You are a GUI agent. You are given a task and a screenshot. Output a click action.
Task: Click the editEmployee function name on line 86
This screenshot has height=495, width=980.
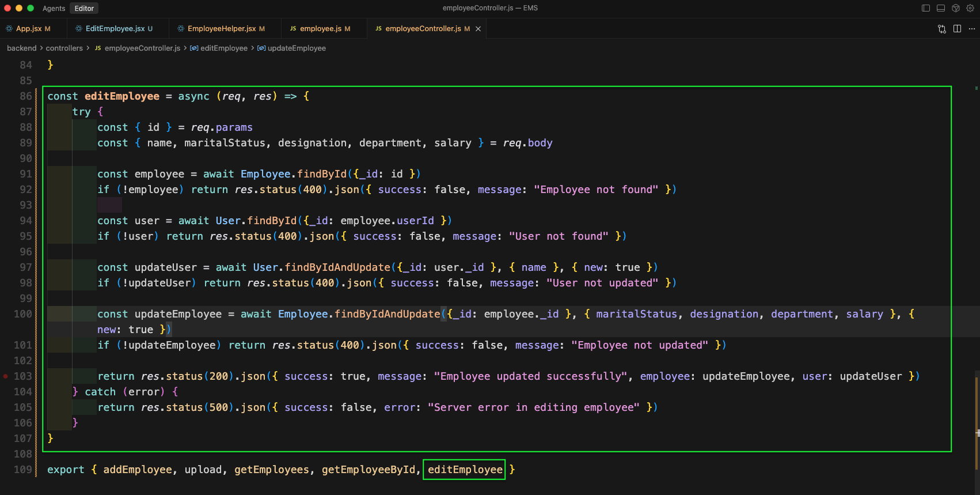122,96
